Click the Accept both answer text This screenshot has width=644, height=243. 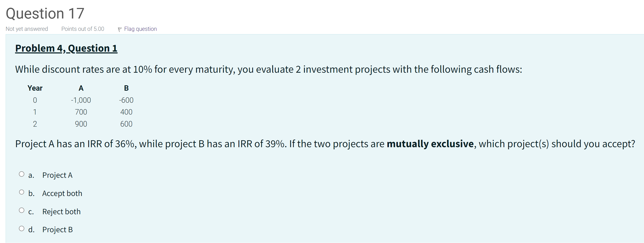[x=62, y=193]
